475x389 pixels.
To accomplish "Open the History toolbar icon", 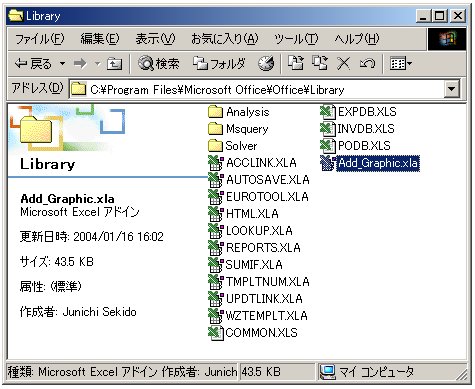I will pos(266,63).
